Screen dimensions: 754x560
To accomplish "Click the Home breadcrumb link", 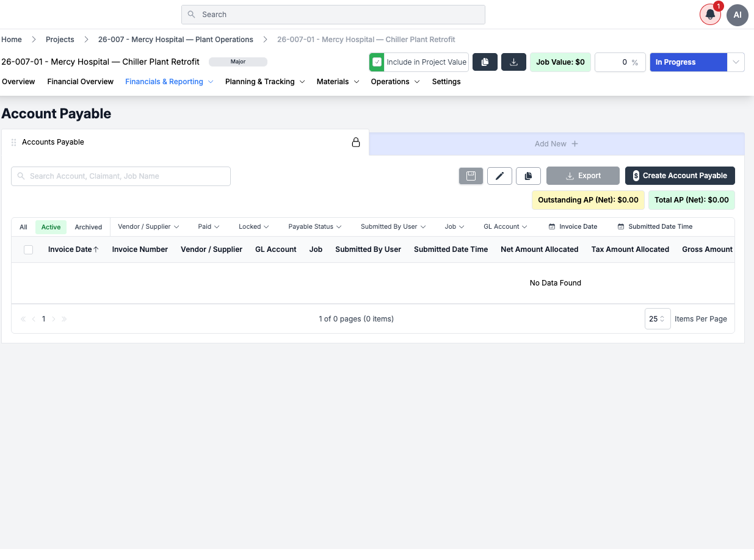I will 12,40.
